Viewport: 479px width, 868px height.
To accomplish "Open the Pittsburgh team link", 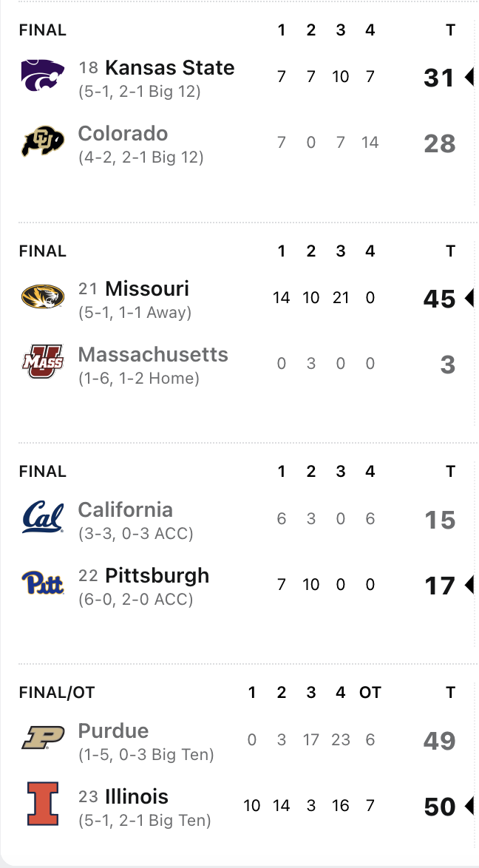I will 157,576.
